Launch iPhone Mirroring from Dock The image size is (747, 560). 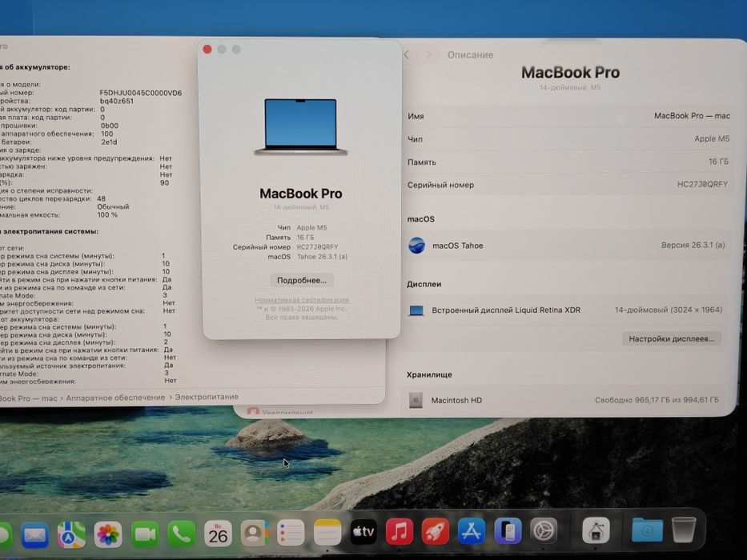point(508,530)
